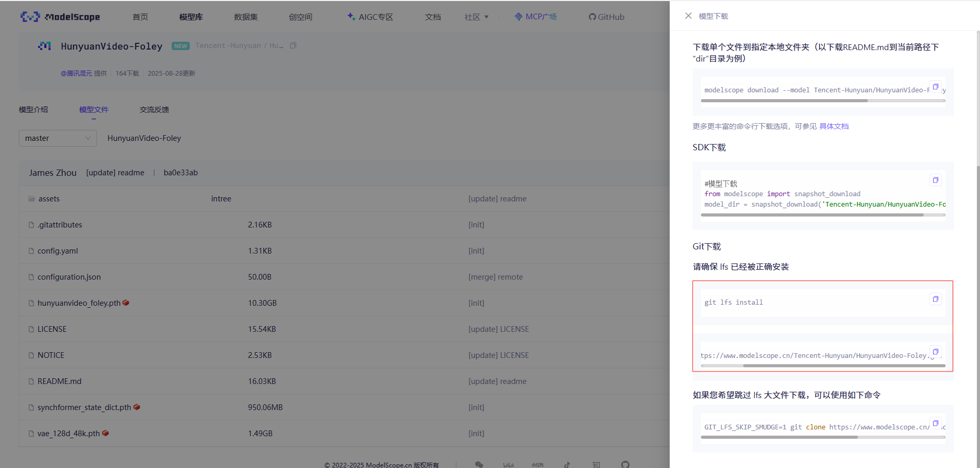Image resolution: width=980 pixels, height=468 pixels.
Task: Open the GitHub link in the header
Action: [607, 17]
